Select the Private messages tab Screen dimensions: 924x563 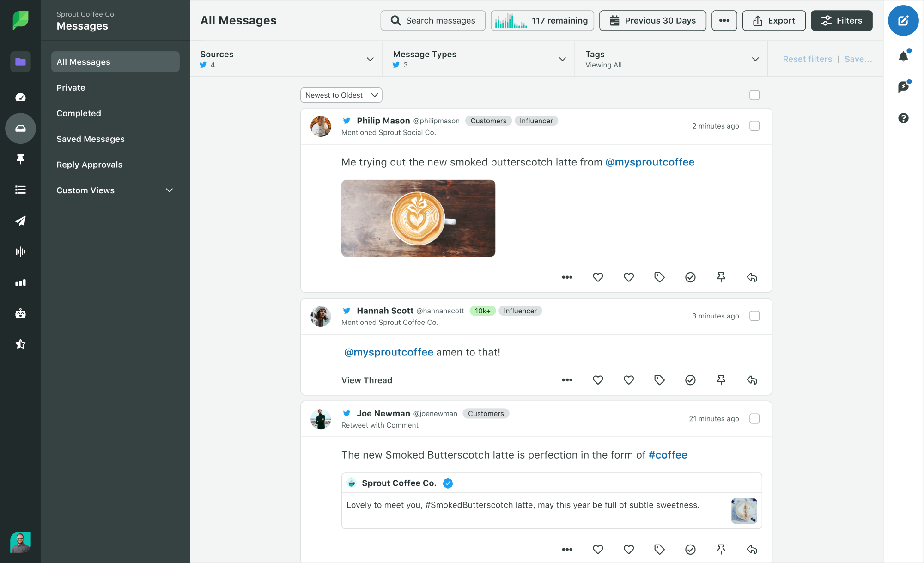71,87
